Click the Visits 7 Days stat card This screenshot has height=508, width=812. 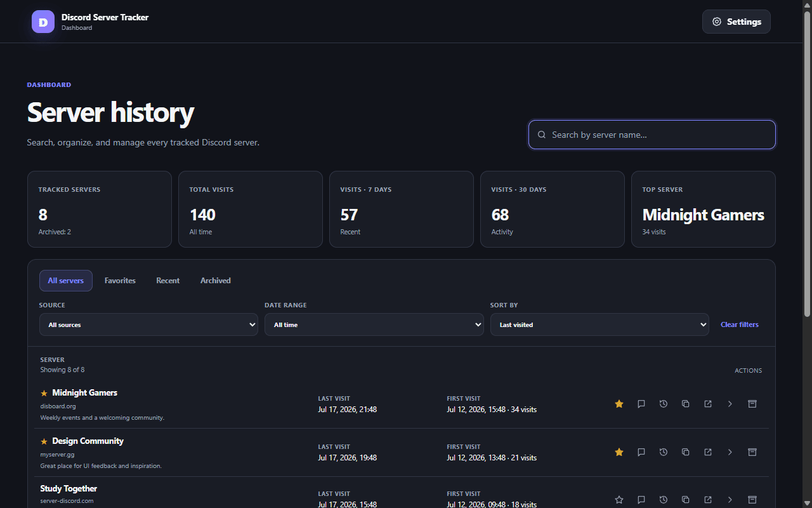(x=402, y=209)
